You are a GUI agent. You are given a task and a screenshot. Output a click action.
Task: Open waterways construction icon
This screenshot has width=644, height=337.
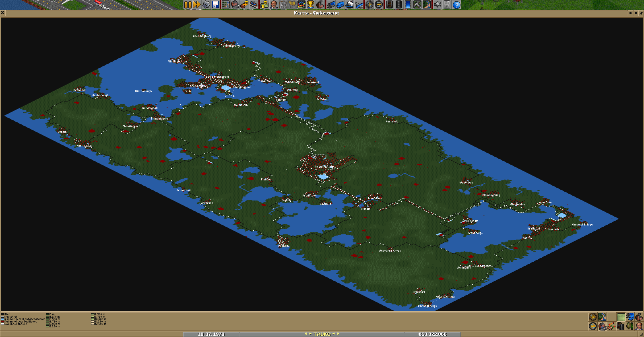408,5
